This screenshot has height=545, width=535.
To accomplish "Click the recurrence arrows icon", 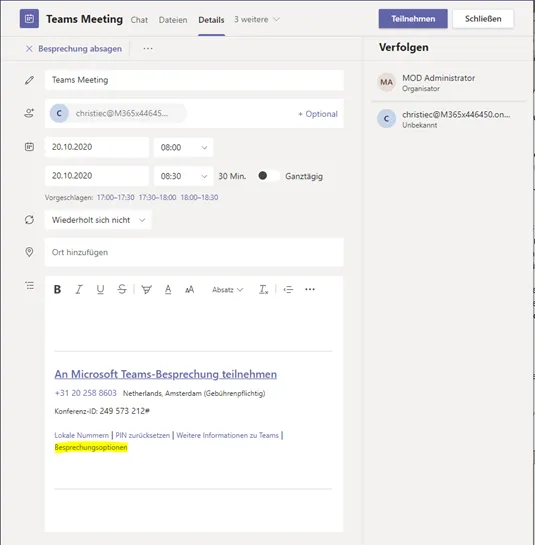I will click(30, 220).
